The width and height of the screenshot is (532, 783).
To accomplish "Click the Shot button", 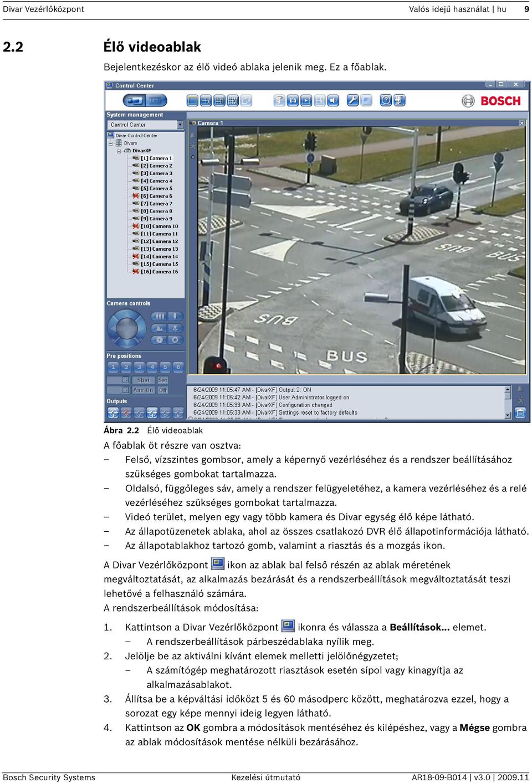I will (x=144, y=380).
